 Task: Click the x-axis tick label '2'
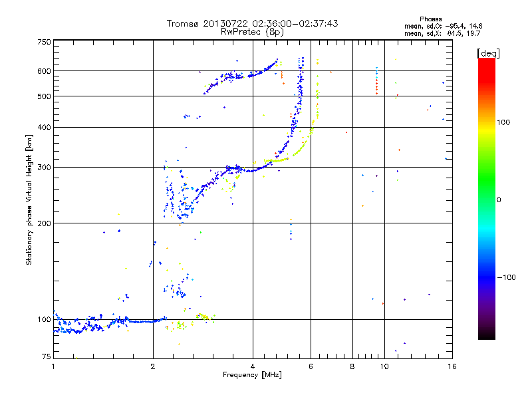153,366
